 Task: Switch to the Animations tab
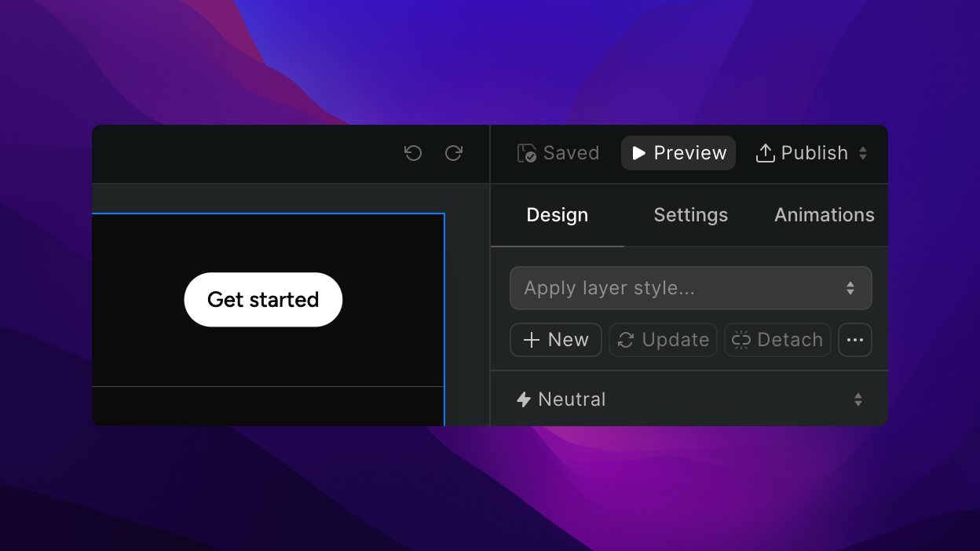point(825,215)
